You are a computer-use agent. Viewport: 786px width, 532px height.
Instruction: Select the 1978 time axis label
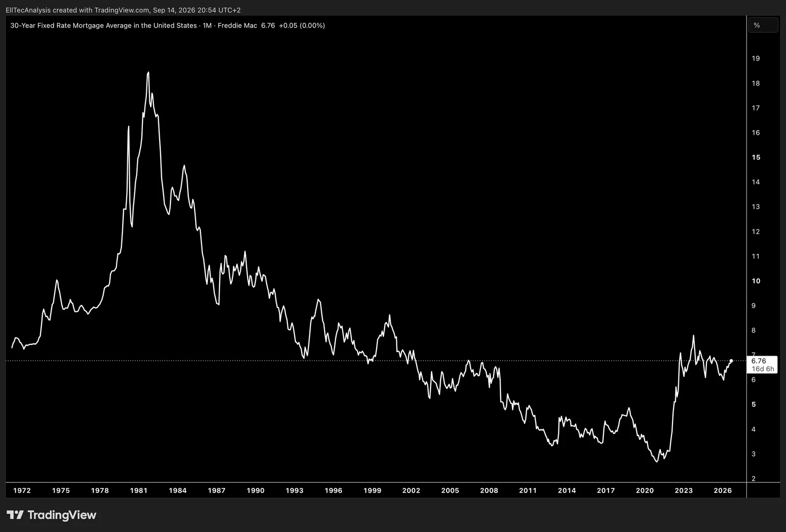click(x=100, y=490)
